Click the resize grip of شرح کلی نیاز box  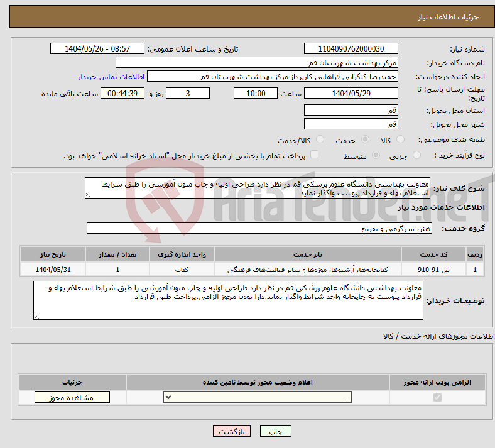tap(88, 195)
